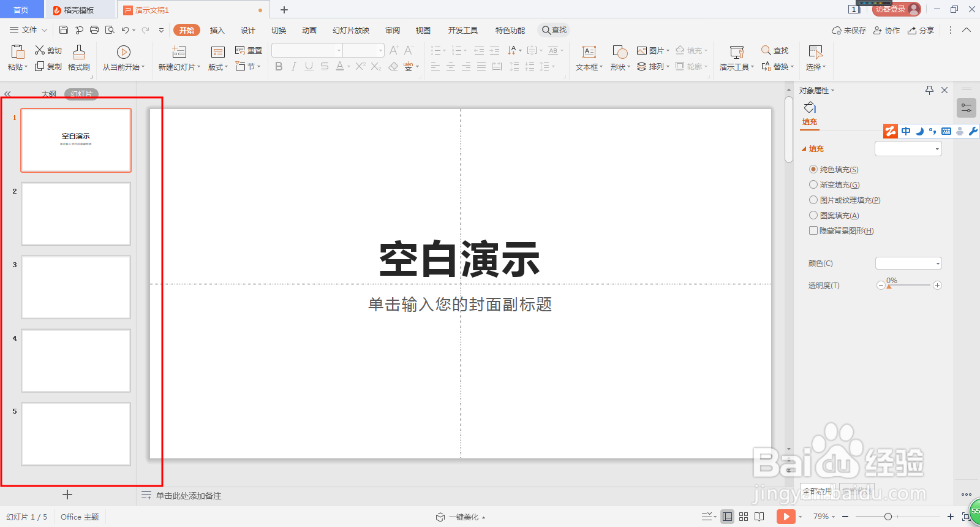
Task: Expand the File (文件) menu arrow
Action: point(44,30)
